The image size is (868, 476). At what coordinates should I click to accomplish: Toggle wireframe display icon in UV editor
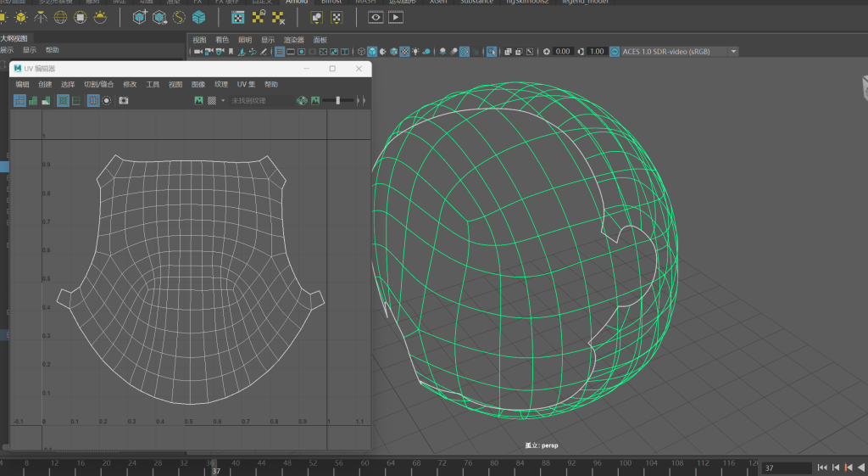coord(20,100)
